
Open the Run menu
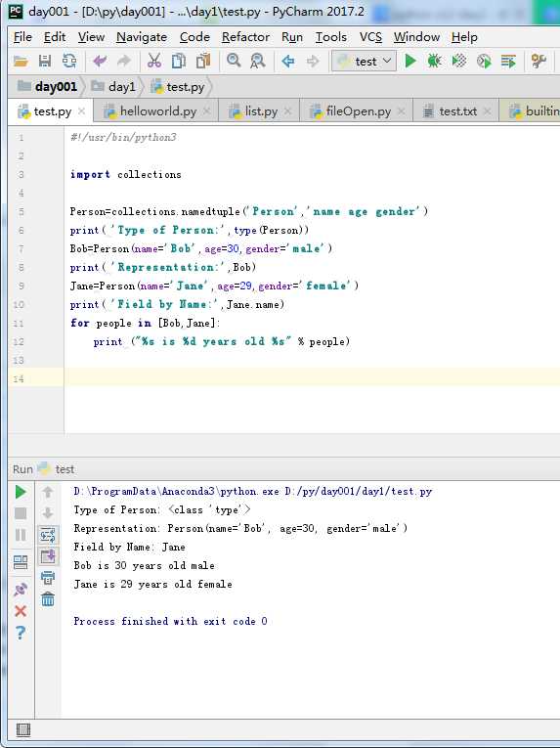pos(292,37)
